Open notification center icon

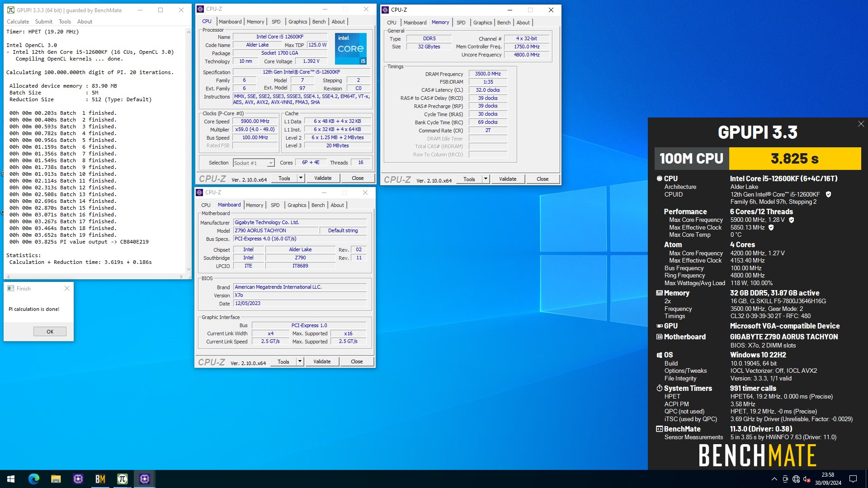coord(853,479)
